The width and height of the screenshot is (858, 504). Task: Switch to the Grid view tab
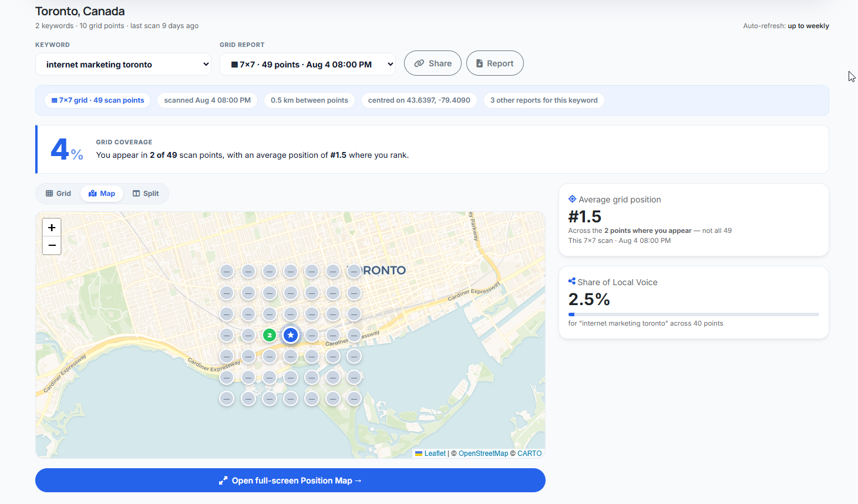(58, 194)
